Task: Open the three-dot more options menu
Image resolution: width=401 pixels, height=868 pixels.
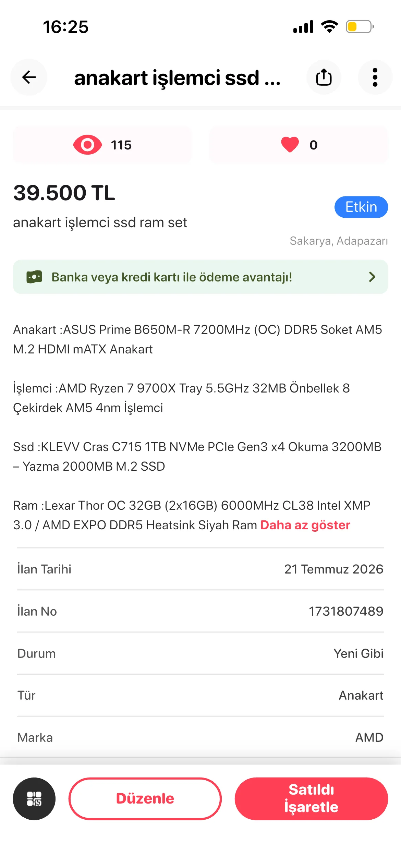Action: tap(375, 77)
